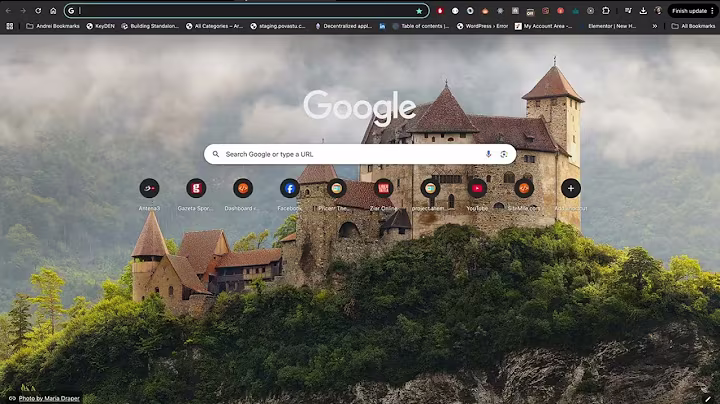Viewport: 720px width, 404px height.
Task: Open the Antena3 shortcut
Action: (149, 194)
